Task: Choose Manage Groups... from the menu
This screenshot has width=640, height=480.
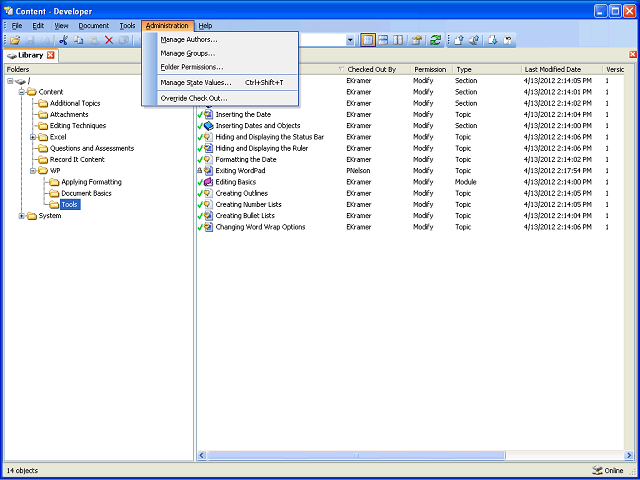Action: 228,53
